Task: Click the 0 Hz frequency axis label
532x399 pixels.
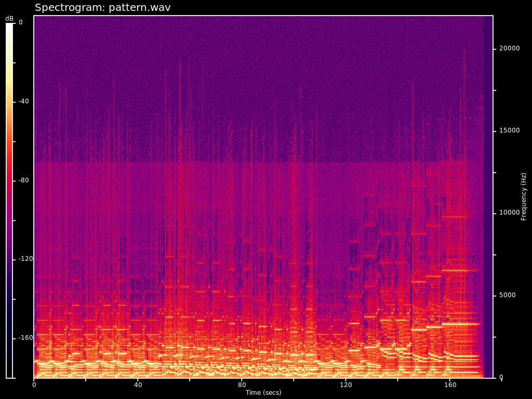Action: (x=501, y=377)
